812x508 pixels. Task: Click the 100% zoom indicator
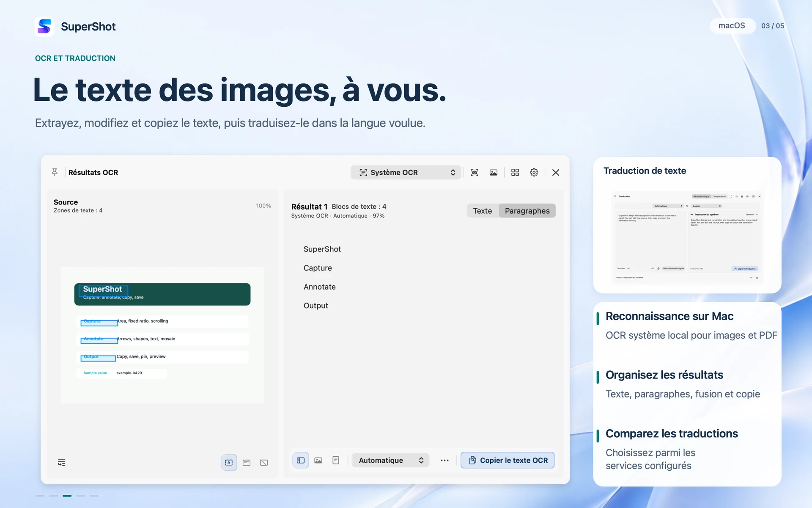click(x=263, y=206)
